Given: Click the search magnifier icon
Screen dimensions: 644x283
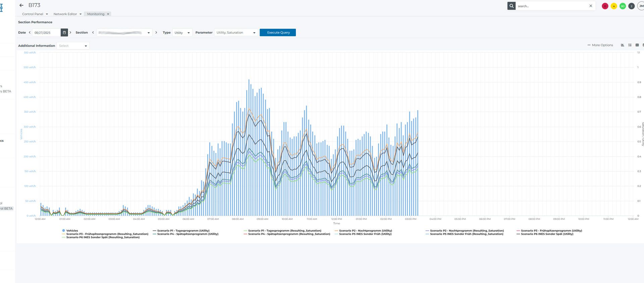Looking at the screenshot, I should [511, 6].
